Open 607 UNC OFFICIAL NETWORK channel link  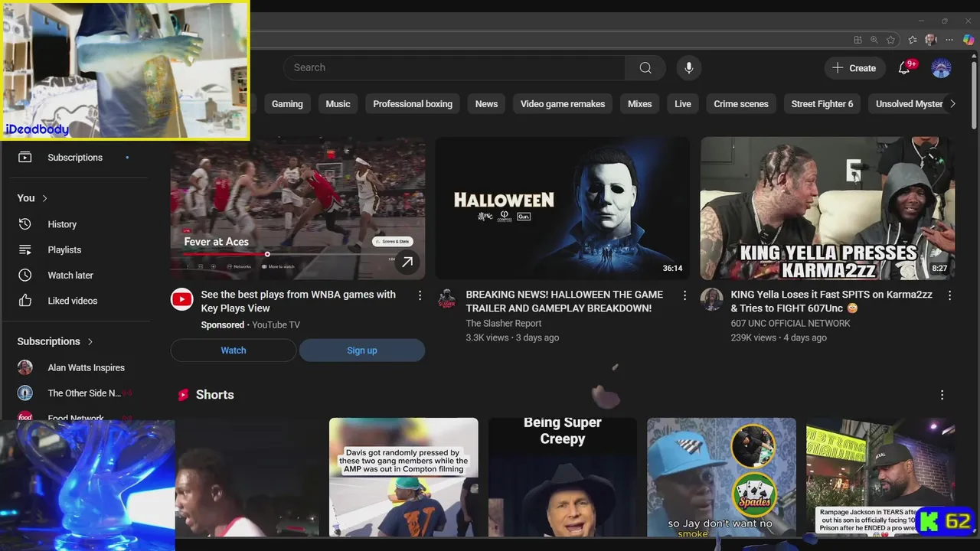pyautogui.click(x=790, y=324)
